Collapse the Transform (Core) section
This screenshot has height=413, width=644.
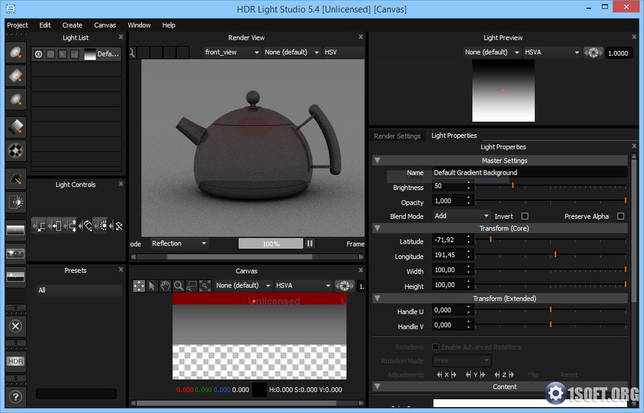click(377, 228)
